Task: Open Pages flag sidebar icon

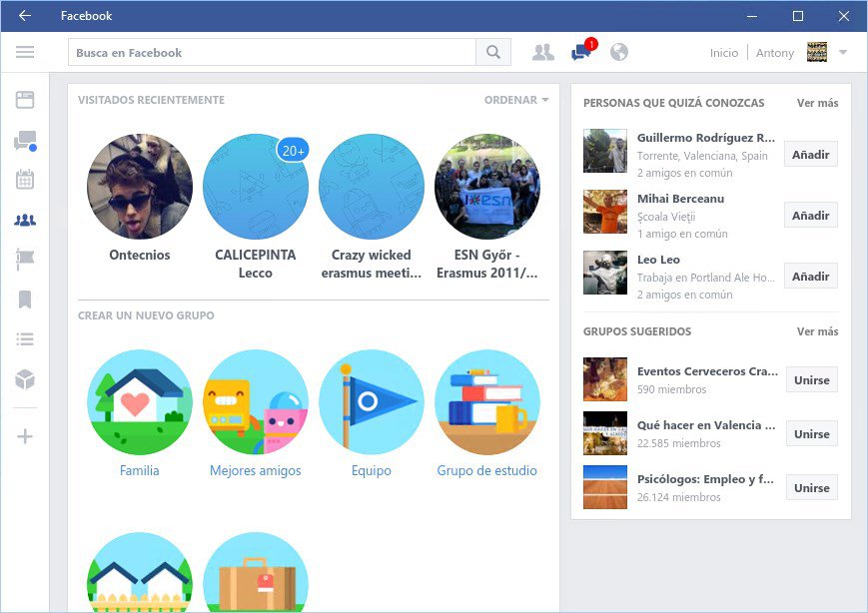Action: pos(25,259)
